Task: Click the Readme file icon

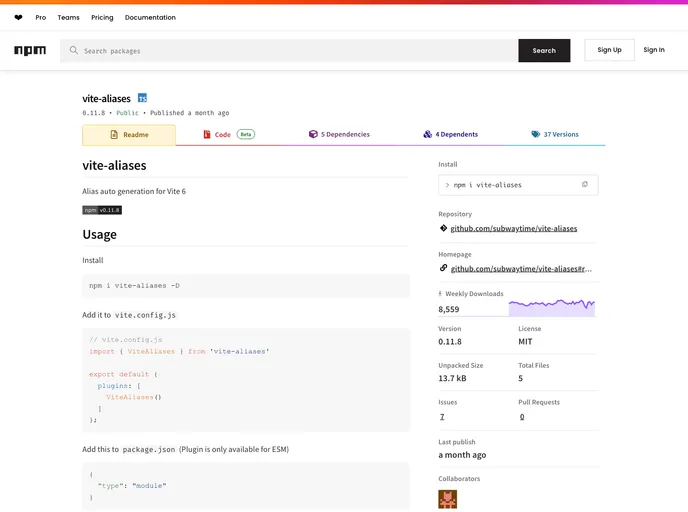Action: click(114, 135)
